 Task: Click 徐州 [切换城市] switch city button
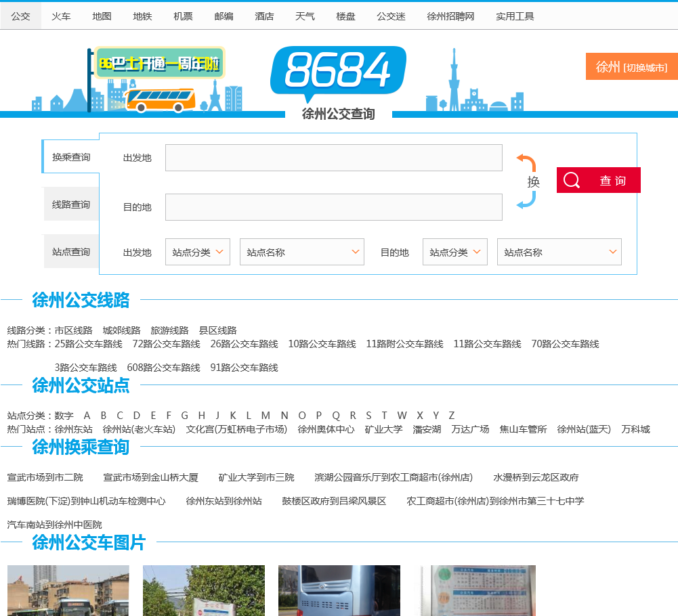(x=632, y=66)
